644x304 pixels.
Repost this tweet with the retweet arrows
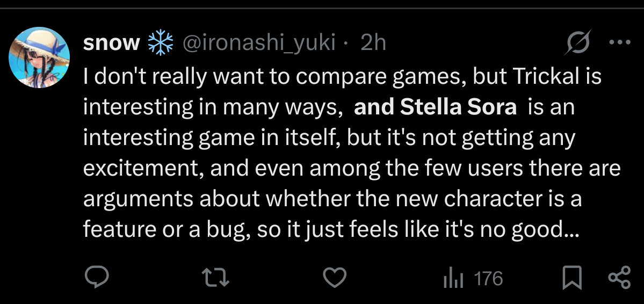216,277
